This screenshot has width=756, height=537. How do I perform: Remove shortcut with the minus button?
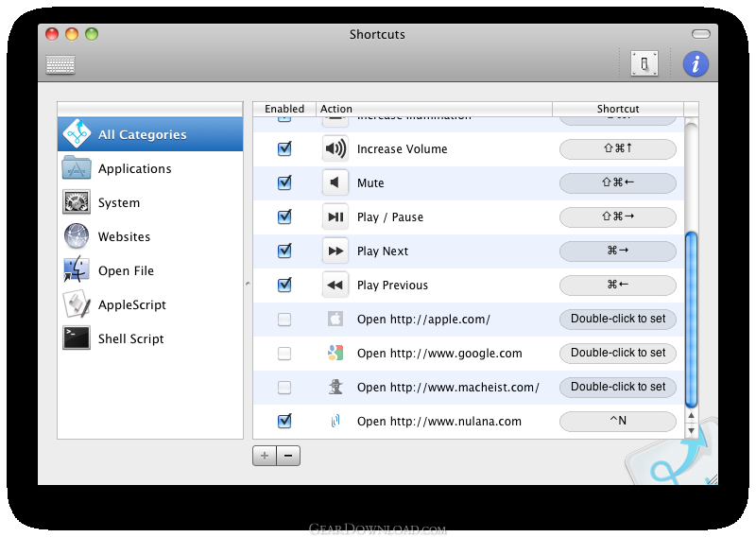pos(288,456)
